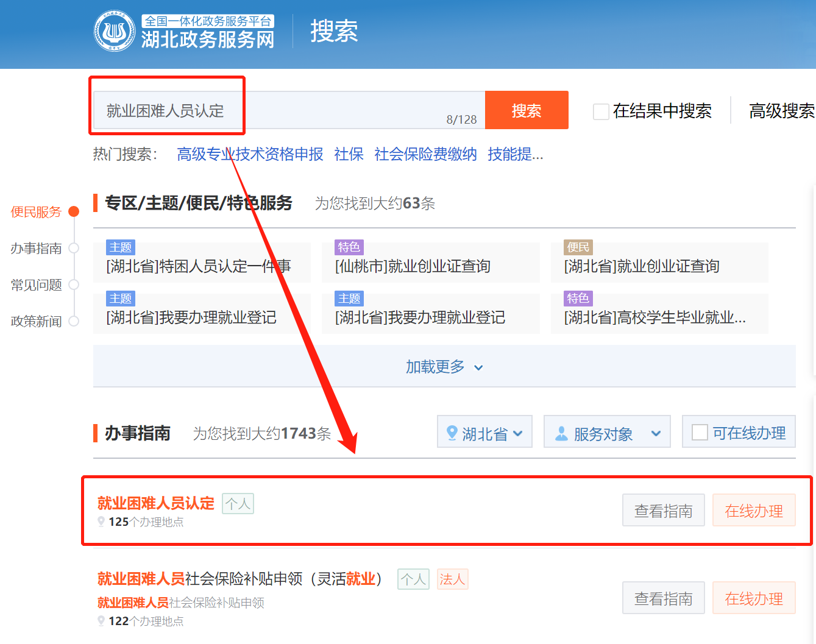Click the person icon beside 服务对象
The image size is (816, 644).
click(x=561, y=433)
